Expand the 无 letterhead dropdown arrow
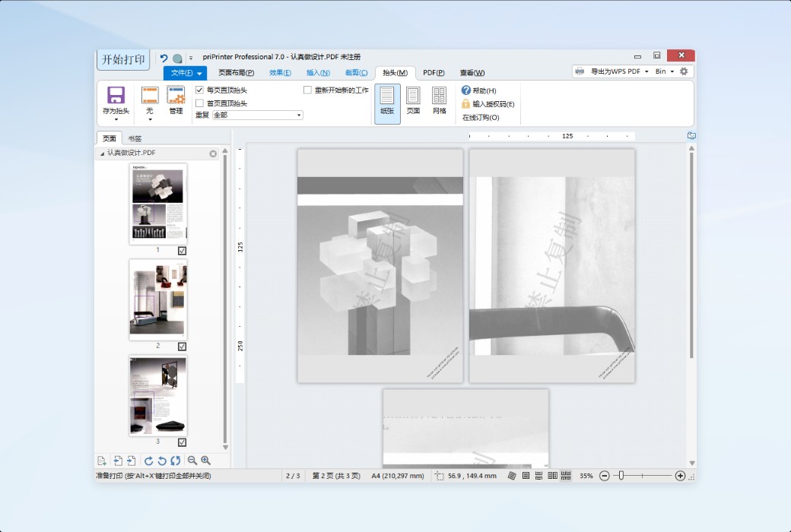The height and width of the screenshot is (532, 791). (150, 119)
